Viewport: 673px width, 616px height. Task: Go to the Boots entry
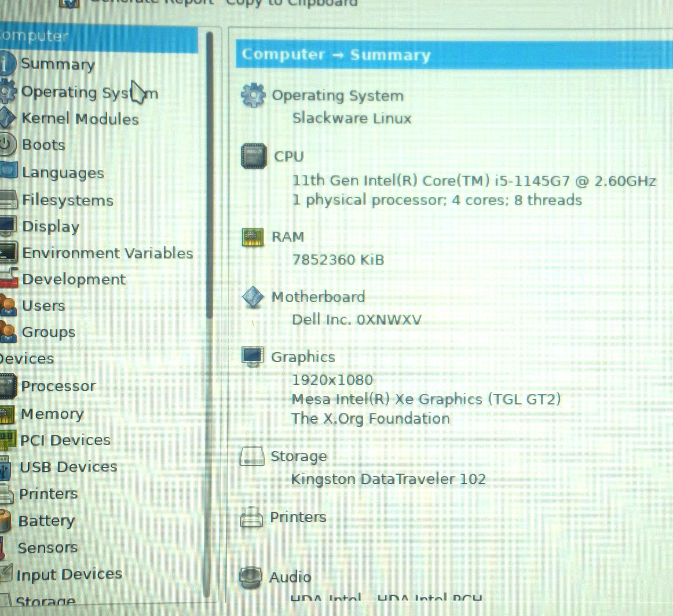click(43, 145)
